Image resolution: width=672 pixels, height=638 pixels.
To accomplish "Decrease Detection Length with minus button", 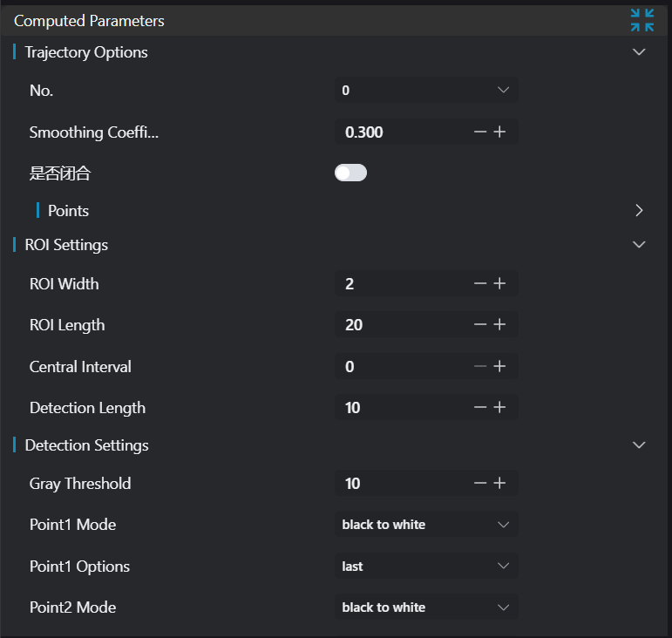I will pyautogui.click(x=480, y=407).
